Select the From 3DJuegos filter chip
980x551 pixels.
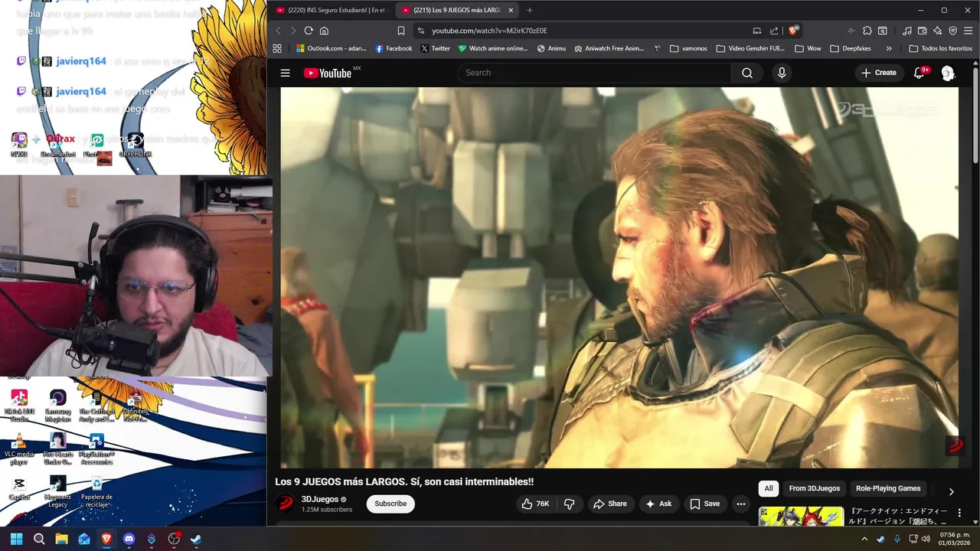pyautogui.click(x=814, y=488)
